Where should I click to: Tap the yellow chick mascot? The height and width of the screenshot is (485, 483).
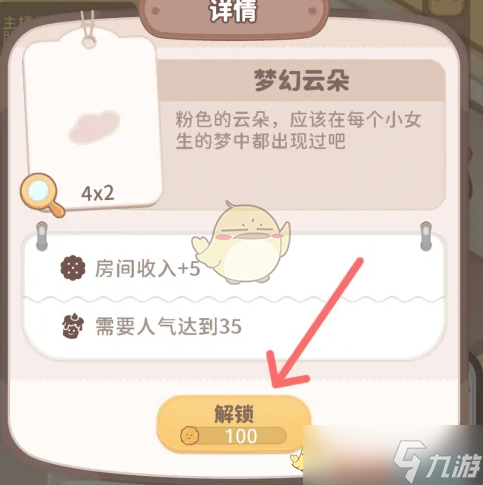(x=241, y=242)
